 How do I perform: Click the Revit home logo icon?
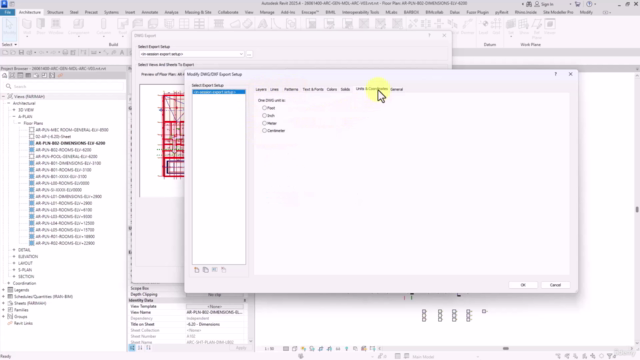4,4
